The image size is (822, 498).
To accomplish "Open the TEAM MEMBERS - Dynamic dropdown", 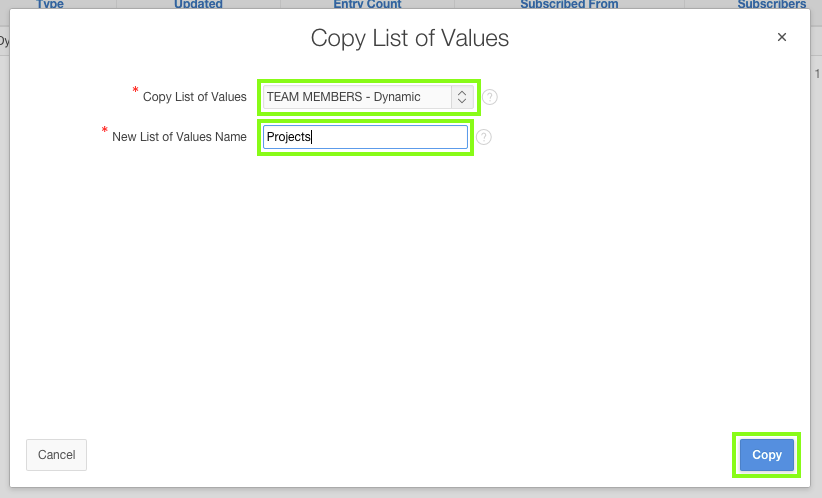I will pos(369,97).
